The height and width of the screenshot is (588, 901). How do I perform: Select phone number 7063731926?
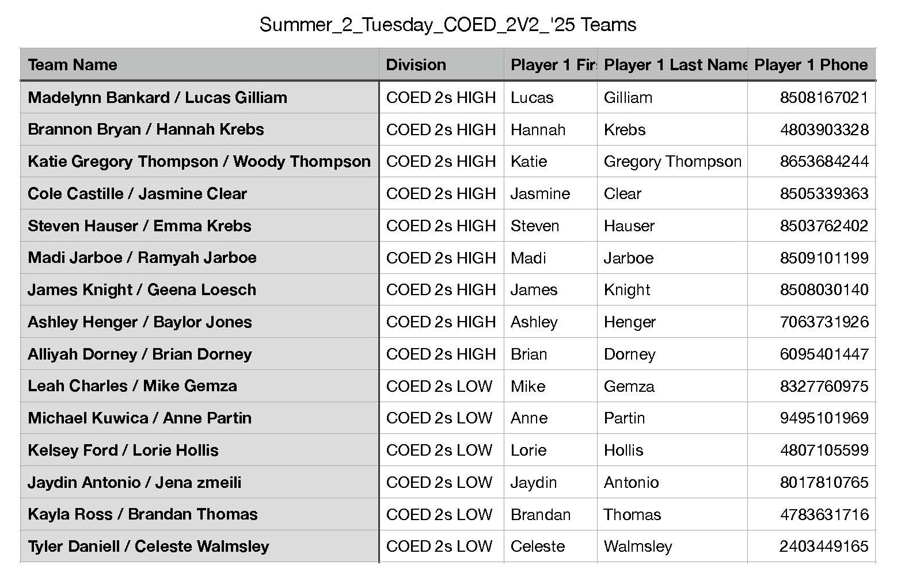(811, 322)
